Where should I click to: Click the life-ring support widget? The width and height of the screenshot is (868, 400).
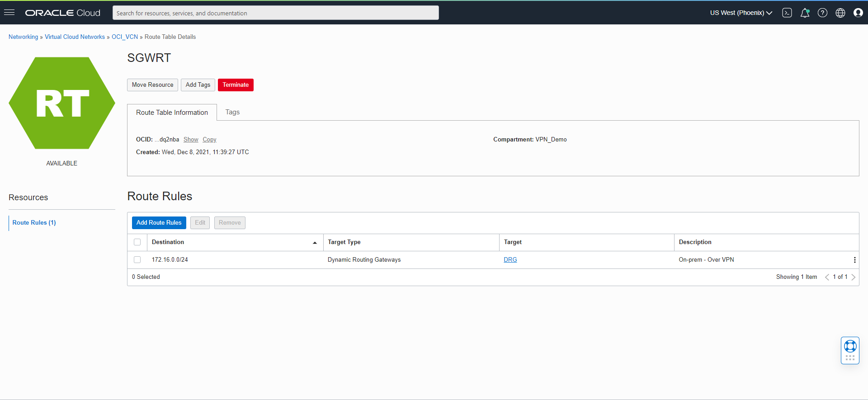click(x=850, y=347)
